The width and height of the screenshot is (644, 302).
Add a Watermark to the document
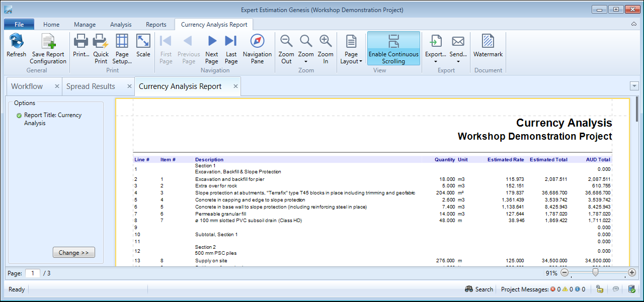click(x=488, y=42)
